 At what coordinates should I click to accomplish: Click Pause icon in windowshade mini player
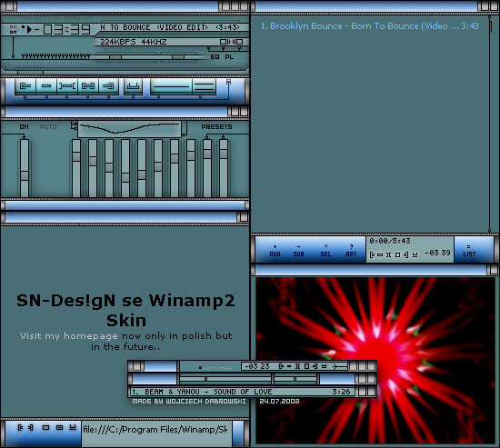click(297, 366)
